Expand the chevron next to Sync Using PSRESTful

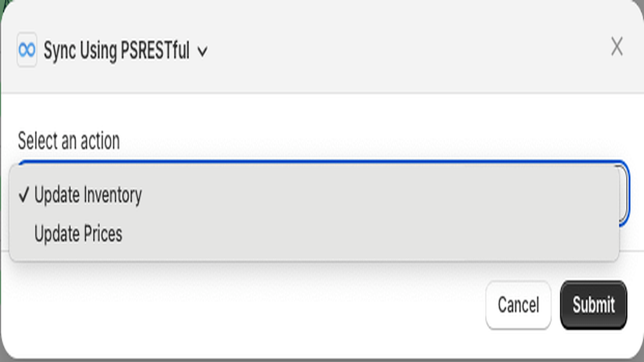click(x=202, y=51)
